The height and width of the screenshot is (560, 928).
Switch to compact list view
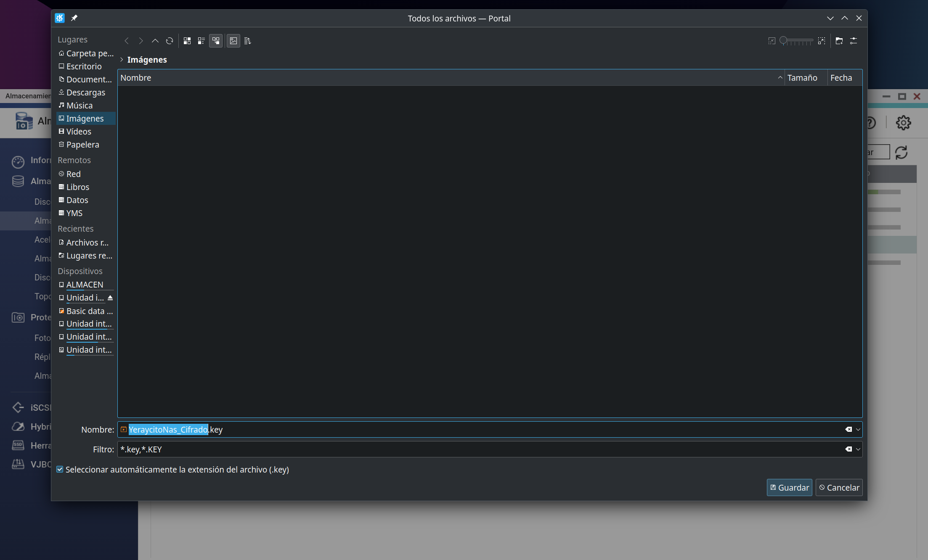(202, 41)
